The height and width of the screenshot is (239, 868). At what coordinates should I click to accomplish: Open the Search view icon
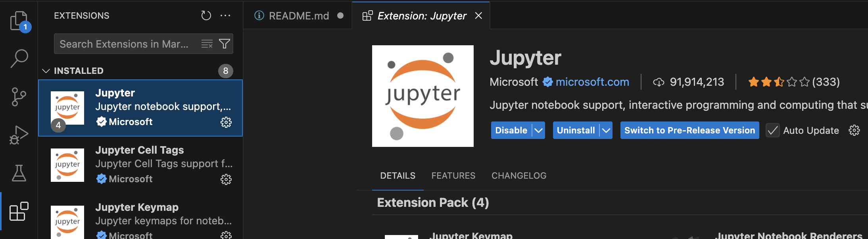[x=19, y=59]
